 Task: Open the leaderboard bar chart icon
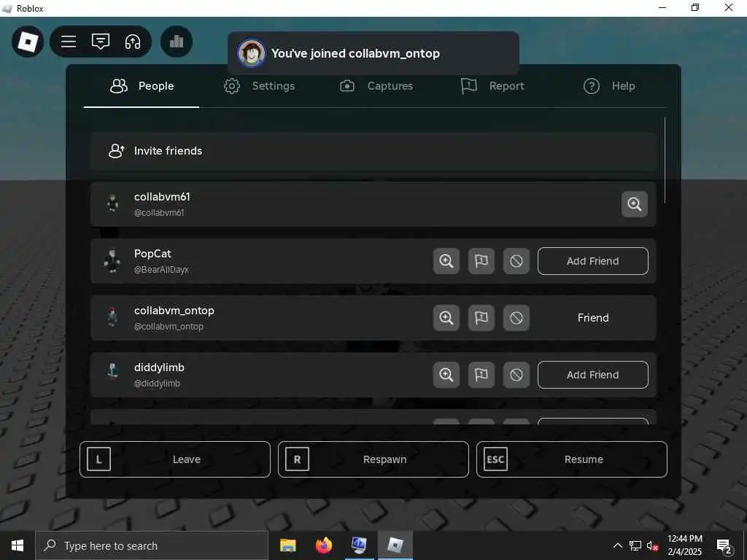177,42
